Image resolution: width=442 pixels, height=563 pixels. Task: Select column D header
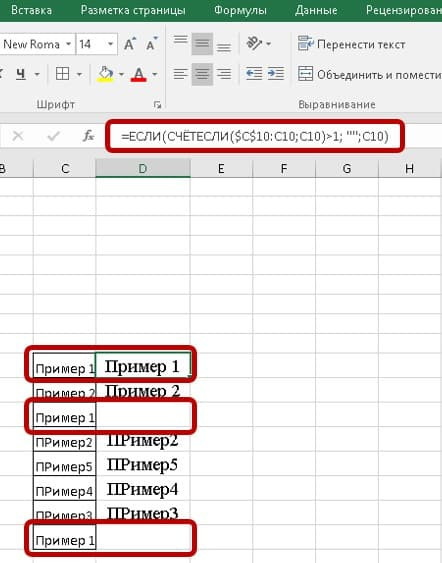click(x=143, y=168)
